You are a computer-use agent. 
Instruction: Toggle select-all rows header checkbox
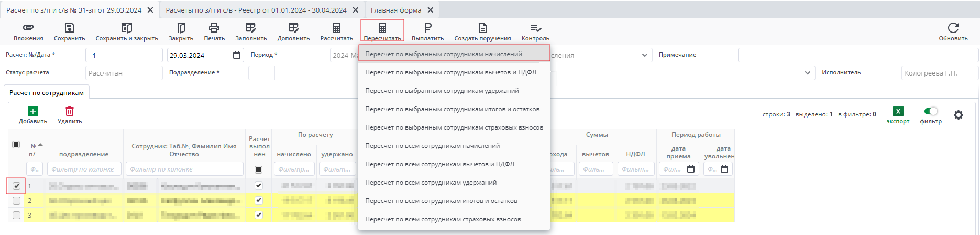pos(16,144)
